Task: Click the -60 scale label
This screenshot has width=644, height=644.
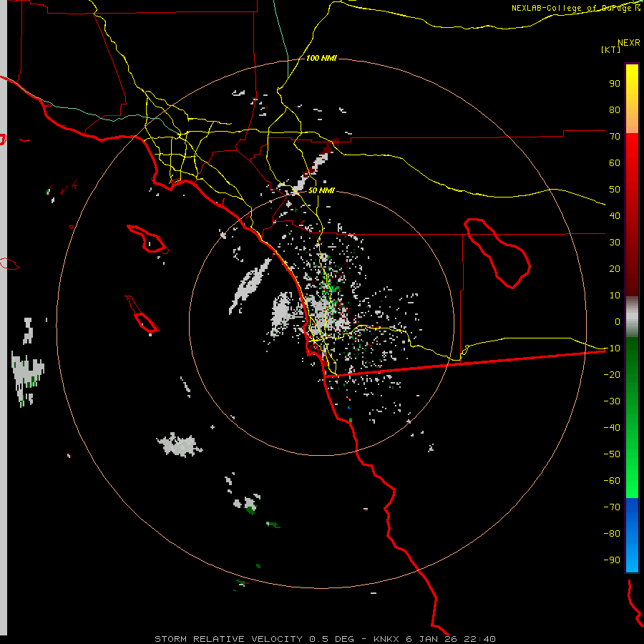Action: pyautogui.click(x=612, y=481)
